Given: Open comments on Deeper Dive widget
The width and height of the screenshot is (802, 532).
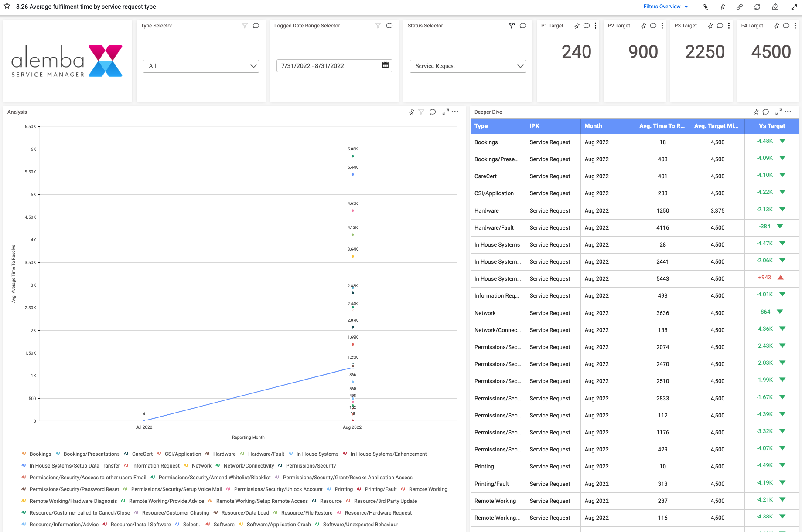Looking at the screenshot, I should [x=766, y=112].
